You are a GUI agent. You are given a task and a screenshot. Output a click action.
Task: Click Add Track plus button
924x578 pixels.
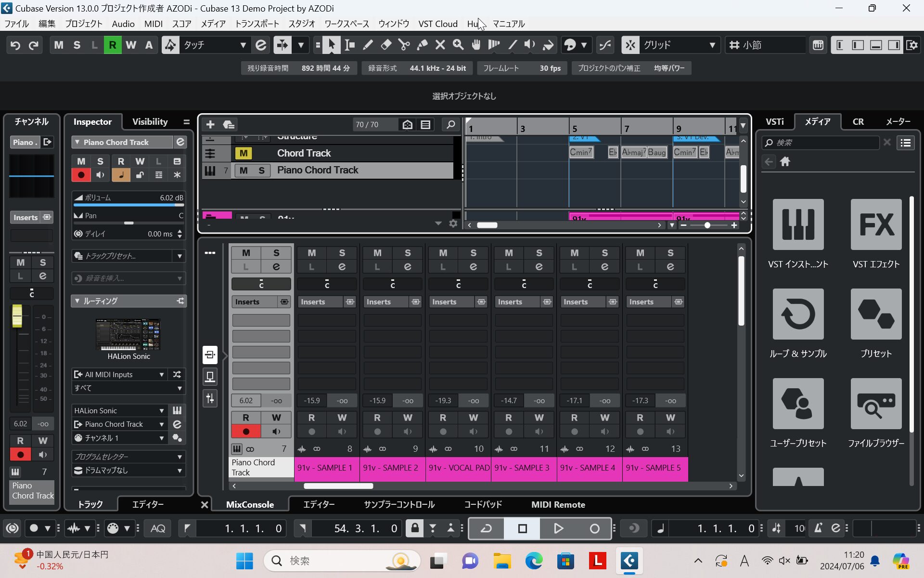coord(210,125)
